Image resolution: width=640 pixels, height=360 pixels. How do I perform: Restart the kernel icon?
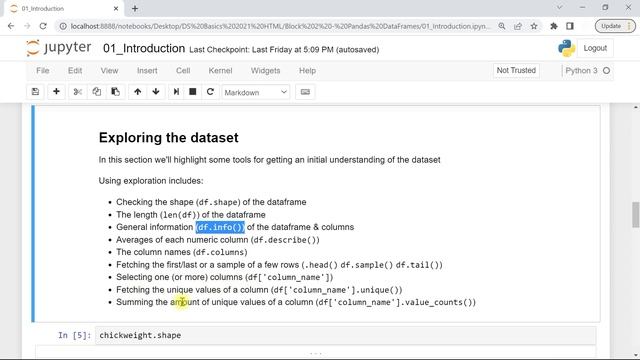click(x=210, y=92)
